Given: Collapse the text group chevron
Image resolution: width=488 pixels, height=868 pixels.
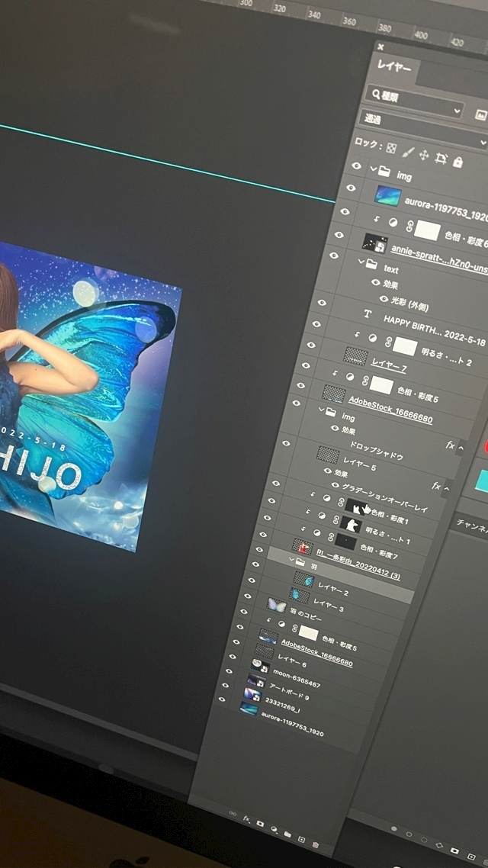Looking at the screenshot, I should (x=361, y=262).
